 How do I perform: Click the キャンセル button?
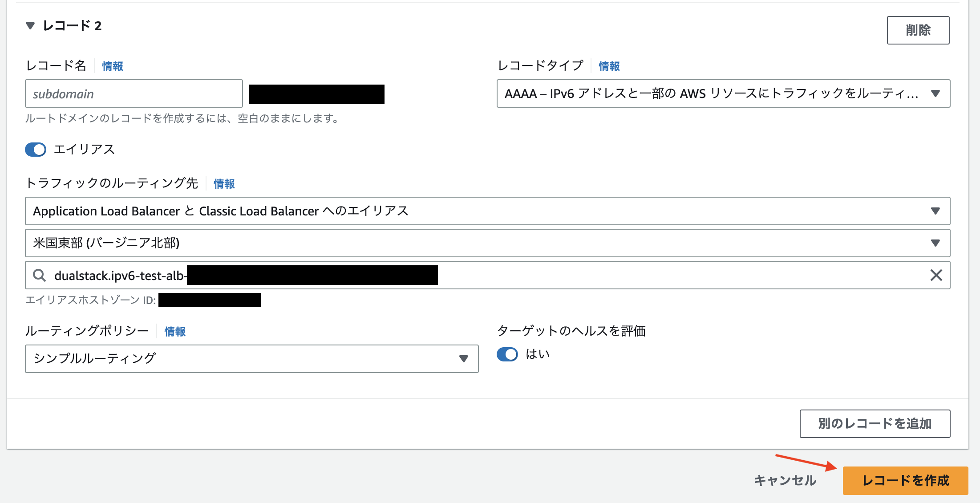click(785, 480)
